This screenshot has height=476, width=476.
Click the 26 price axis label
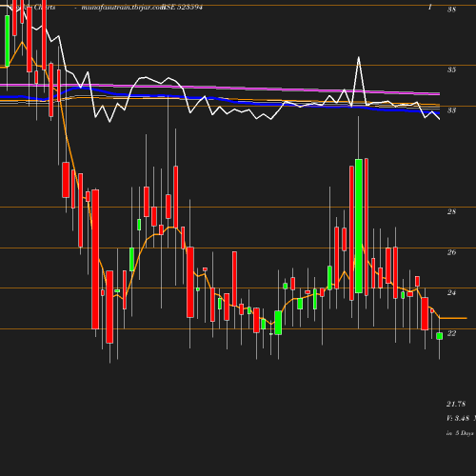click(x=451, y=252)
